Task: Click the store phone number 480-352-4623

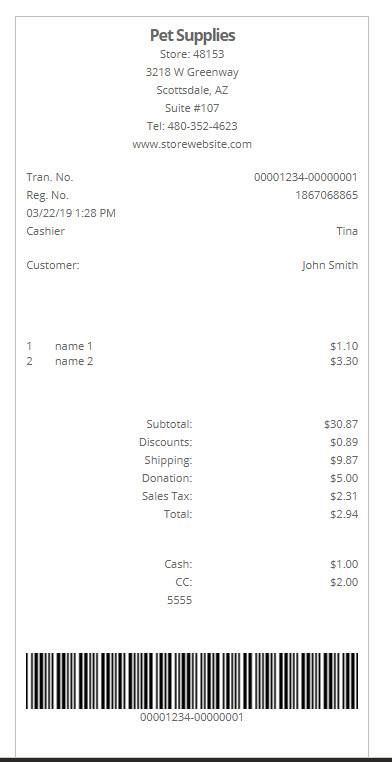Action: 203,126
